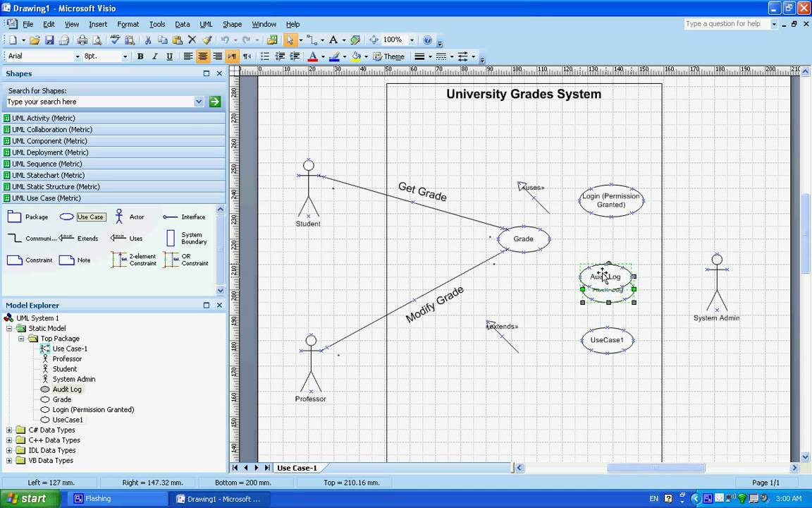Screen dimensions: 812x508
Task: Expand the C++ Data Types node
Action: [x=9, y=440]
